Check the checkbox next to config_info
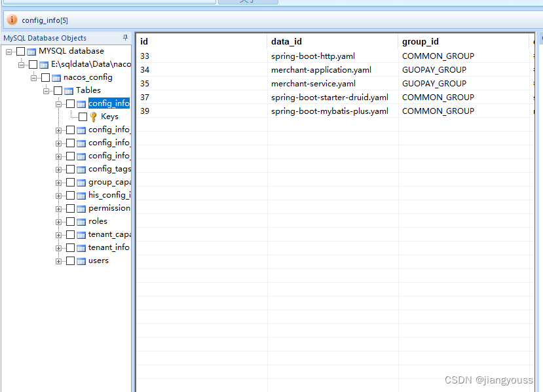The height and width of the screenshot is (392, 543). (71, 103)
